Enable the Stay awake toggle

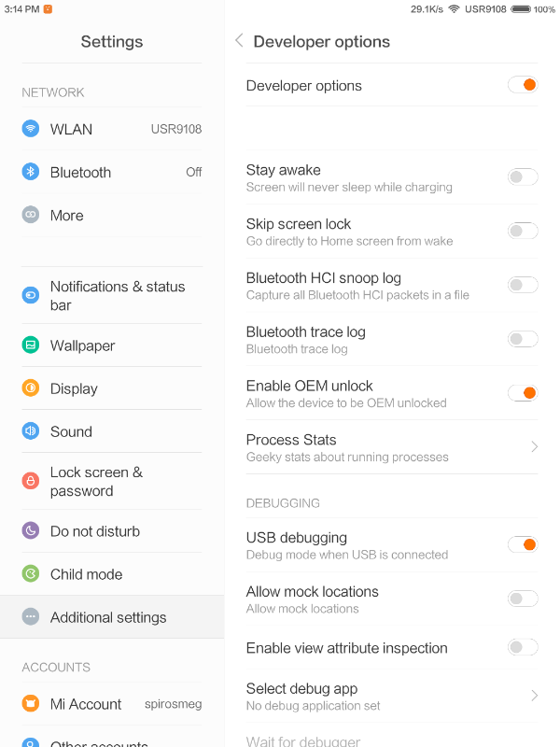click(x=523, y=177)
